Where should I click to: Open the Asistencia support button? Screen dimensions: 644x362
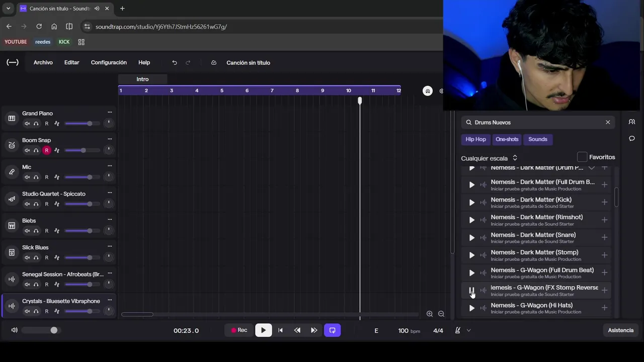(620, 330)
